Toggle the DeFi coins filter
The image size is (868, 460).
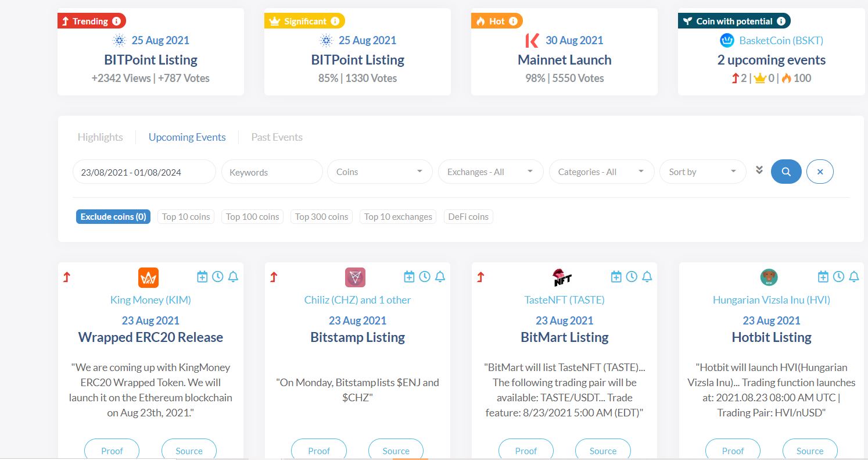tap(468, 217)
